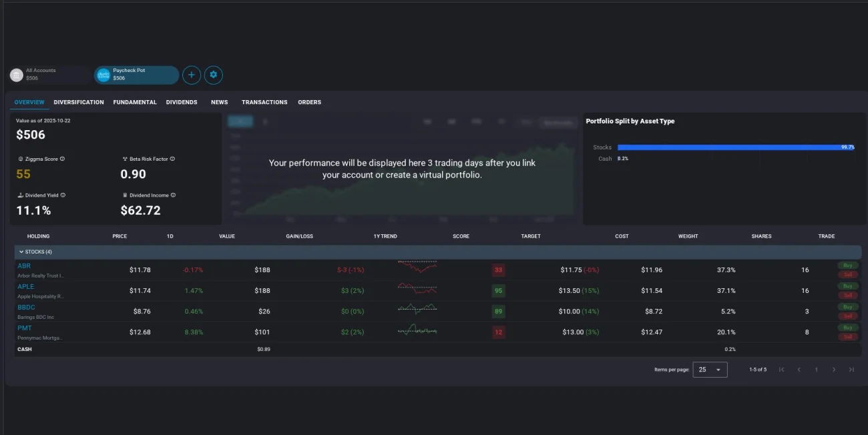Open portfolio settings gear icon
Screen dimensions: 868x435
[x=214, y=75]
